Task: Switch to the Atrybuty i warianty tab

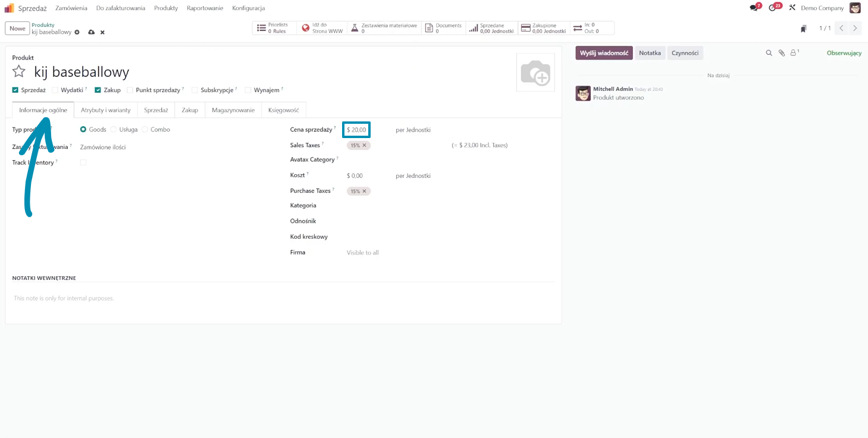Action: pyautogui.click(x=105, y=110)
